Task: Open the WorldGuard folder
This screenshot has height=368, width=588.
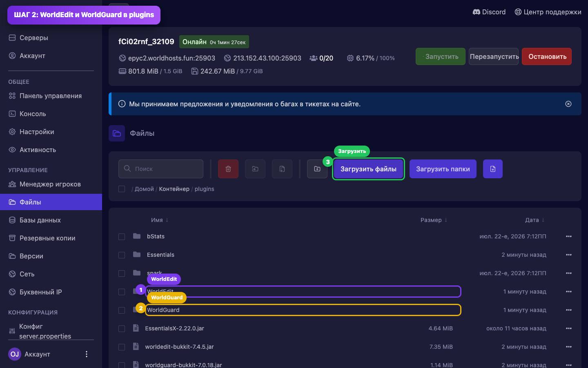Action: point(163,310)
